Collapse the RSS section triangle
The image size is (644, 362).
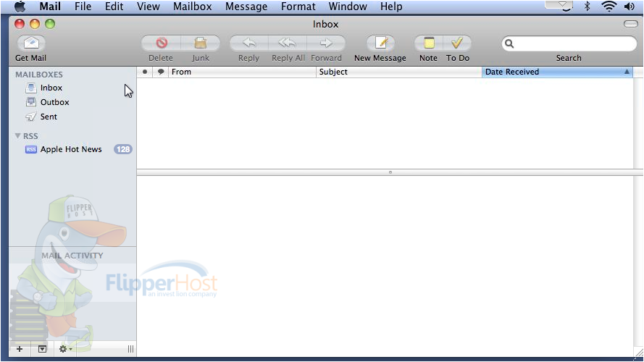[17, 135]
